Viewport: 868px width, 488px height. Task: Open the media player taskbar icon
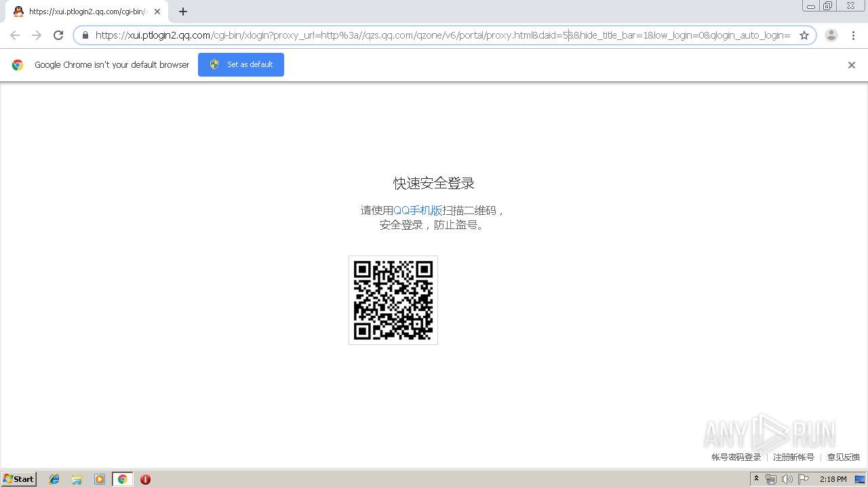click(100, 479)
